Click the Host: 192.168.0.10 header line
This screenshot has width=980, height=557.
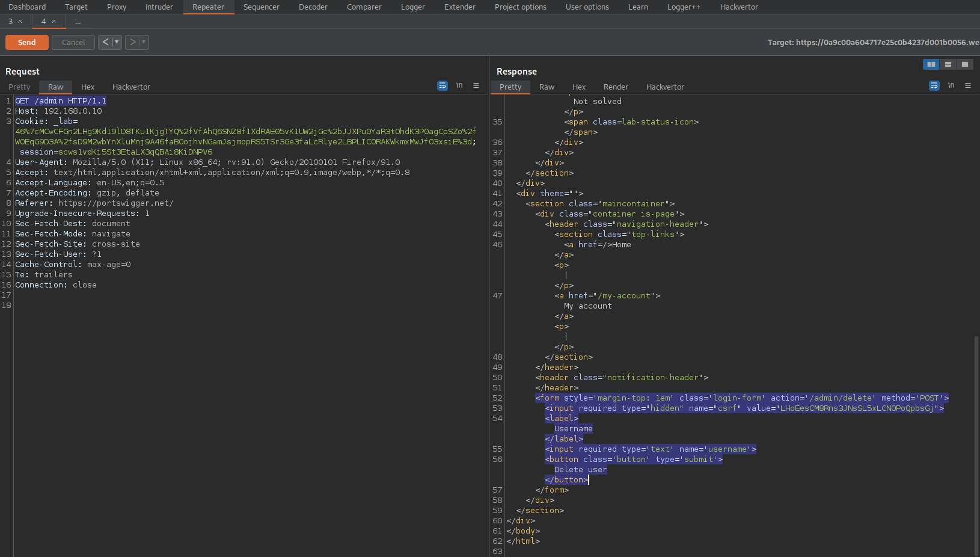58,111
